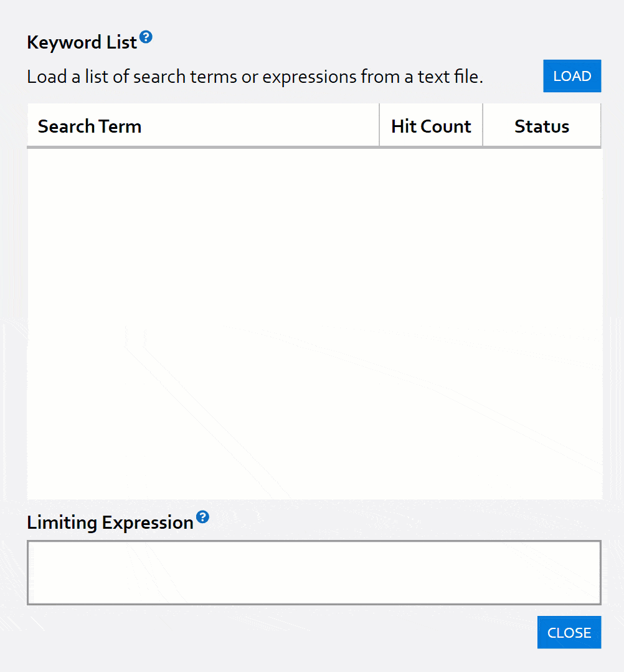Click the blank dialog space left of CLOSE
Screen dimensions: 624x672
coord(280,633)
